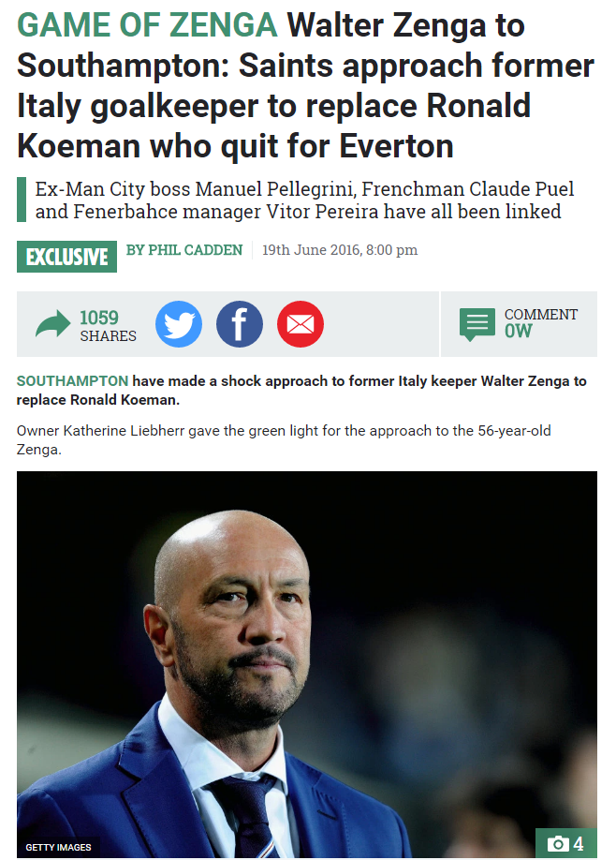
Task: Click the 1059 shares count
Action: (99, 318)
